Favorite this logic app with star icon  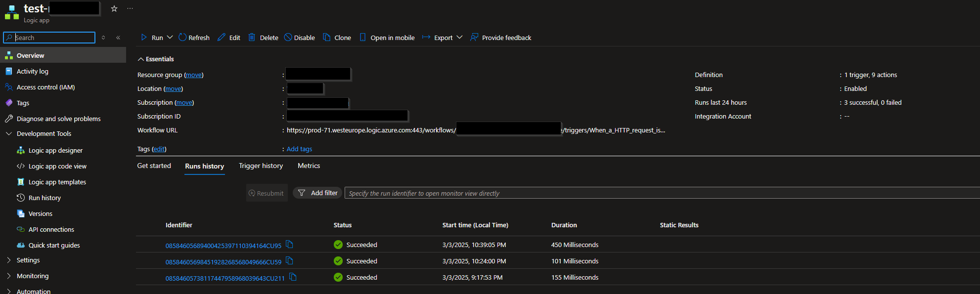tap(114, 8)
